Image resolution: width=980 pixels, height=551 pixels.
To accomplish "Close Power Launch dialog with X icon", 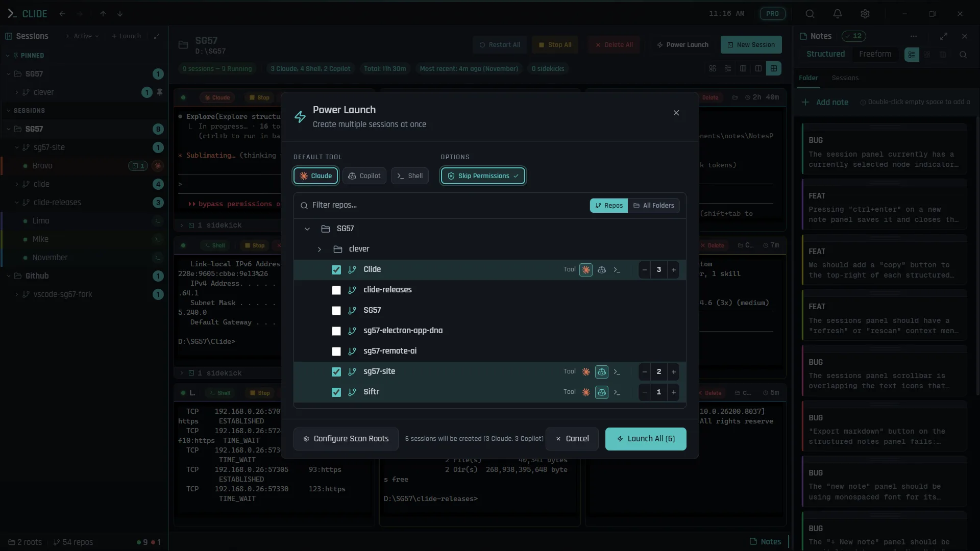I will (x=676, y=113).
